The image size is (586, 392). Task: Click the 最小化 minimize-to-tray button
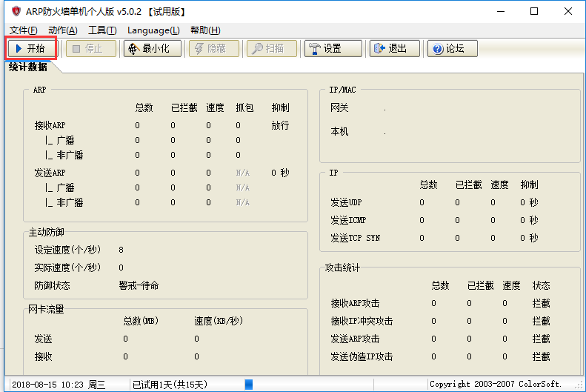click(x=152, y=49)
